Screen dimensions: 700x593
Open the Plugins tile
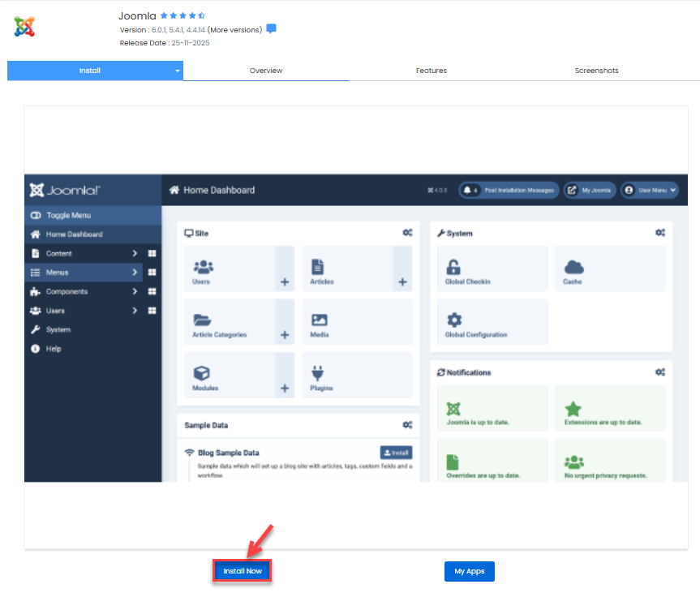(x=357, y=375)
